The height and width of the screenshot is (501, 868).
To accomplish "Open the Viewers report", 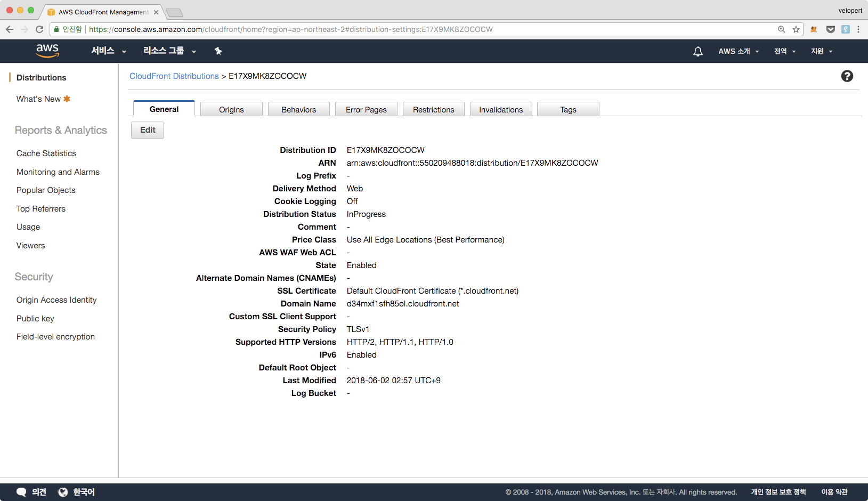I will click(31, 246).
